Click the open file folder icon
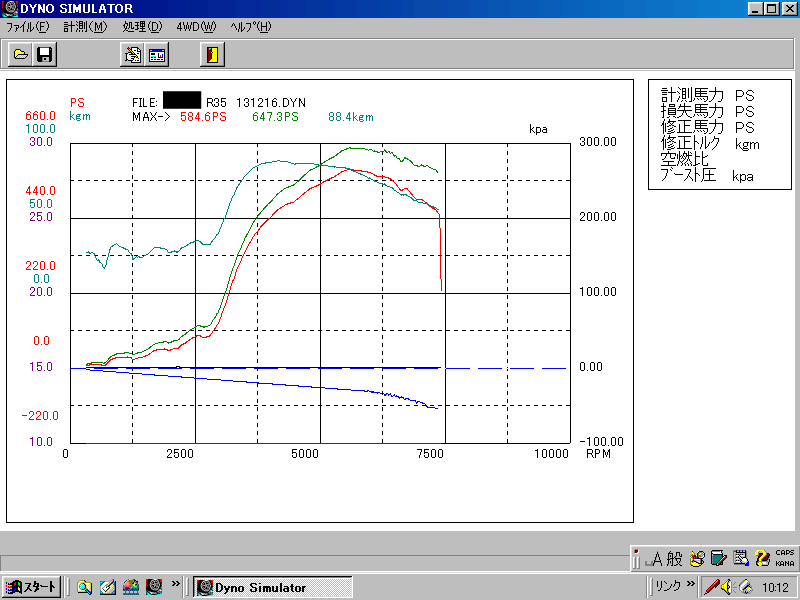800x600 pixels. pos(20,55)
